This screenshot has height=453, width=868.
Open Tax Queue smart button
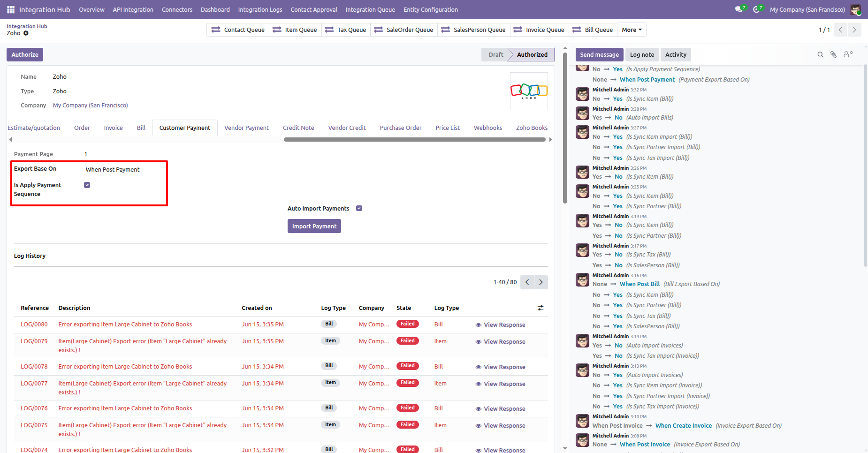[346, 30]
